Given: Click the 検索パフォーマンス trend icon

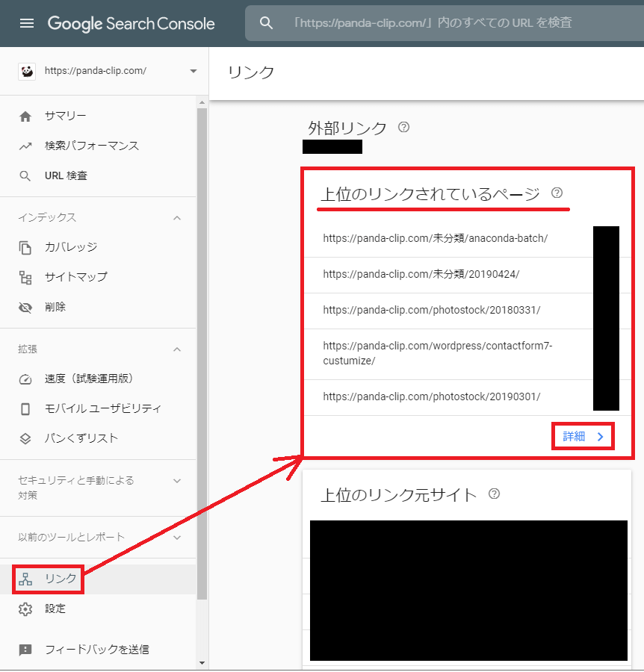Looking at the screenshot, I should (x=25, y=146).
